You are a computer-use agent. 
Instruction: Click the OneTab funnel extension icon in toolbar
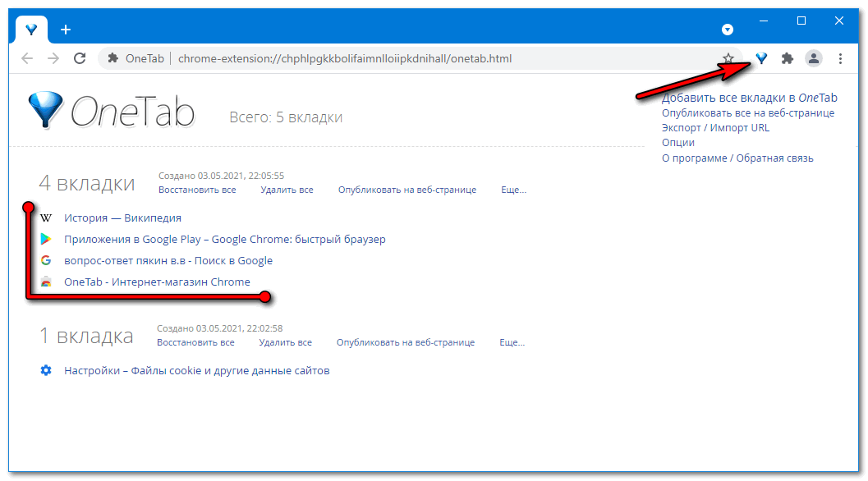(x=761, y=58)
